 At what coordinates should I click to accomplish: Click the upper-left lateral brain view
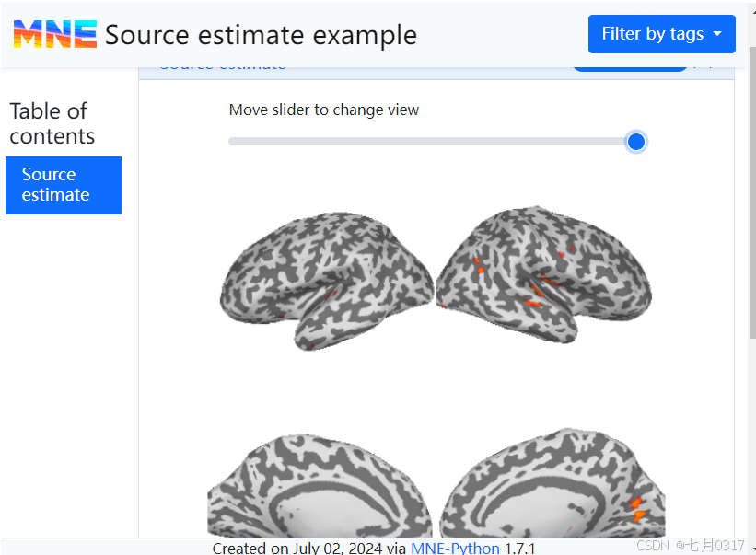point(326,278)
